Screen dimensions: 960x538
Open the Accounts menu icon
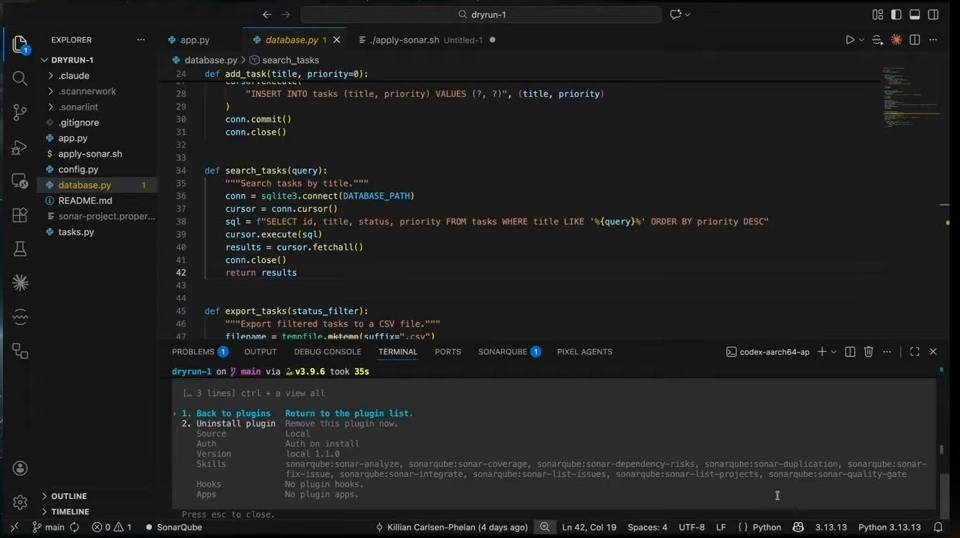(x=20, y=468)
